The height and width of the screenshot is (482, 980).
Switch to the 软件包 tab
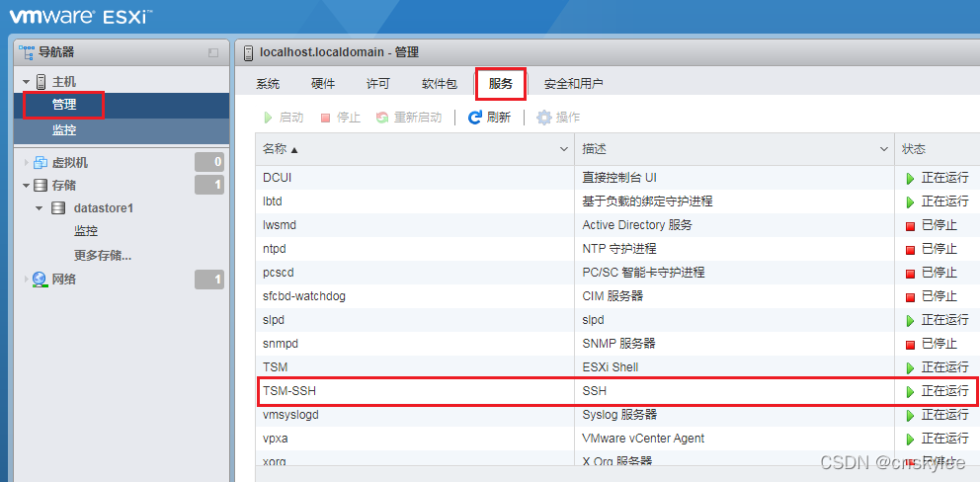tap(440, 84)
